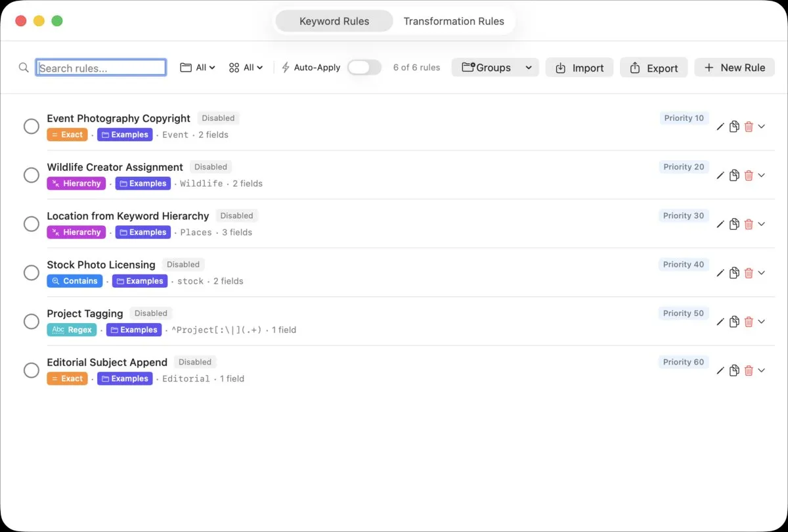The image size is (788, 532).
Task: Switch to the Transformation Rules tab
Action: point(454,20)
